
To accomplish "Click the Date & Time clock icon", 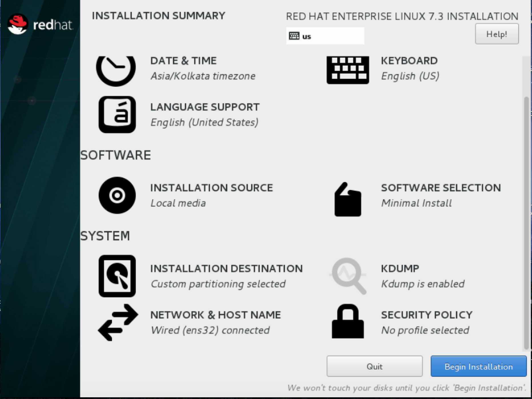I will (116, 68).
